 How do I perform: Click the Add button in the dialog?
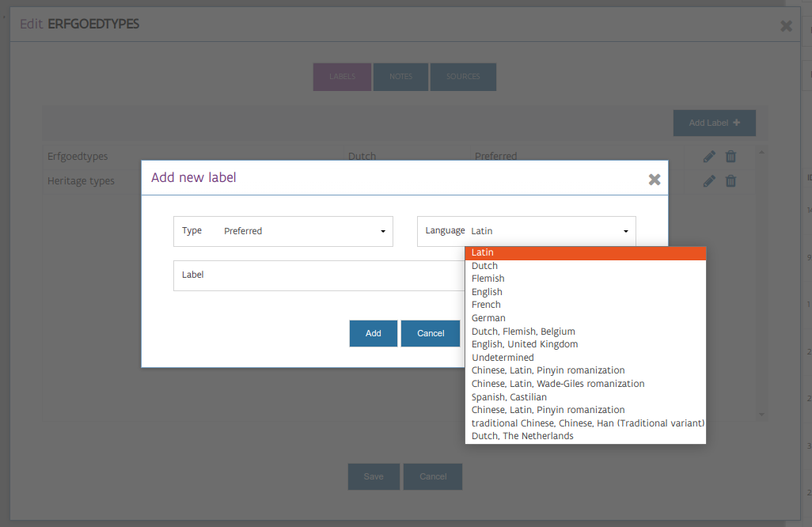point(373,333)
